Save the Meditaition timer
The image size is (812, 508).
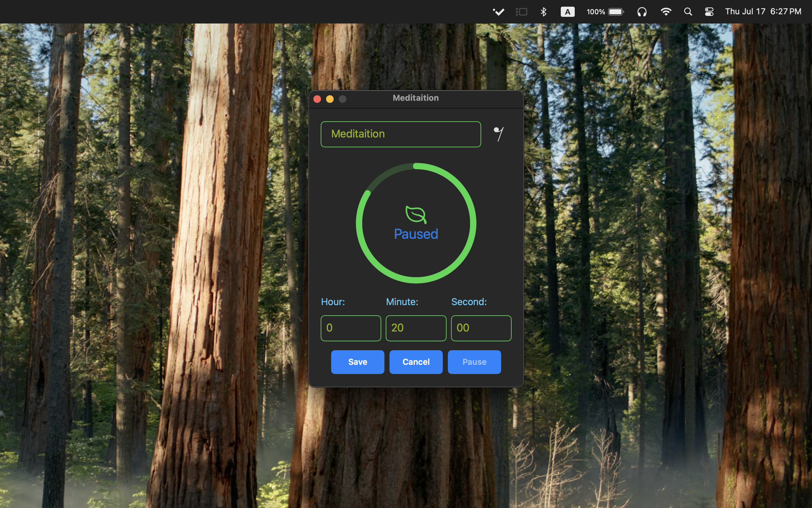(358, 362)
